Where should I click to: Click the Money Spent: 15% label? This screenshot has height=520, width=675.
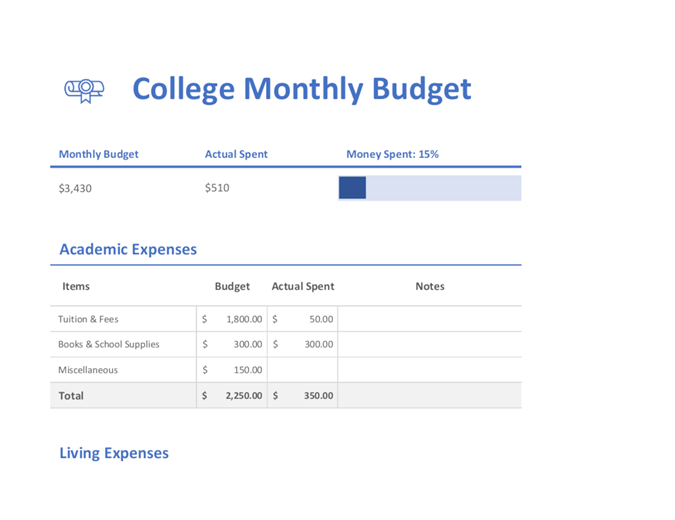click(392, 154)
